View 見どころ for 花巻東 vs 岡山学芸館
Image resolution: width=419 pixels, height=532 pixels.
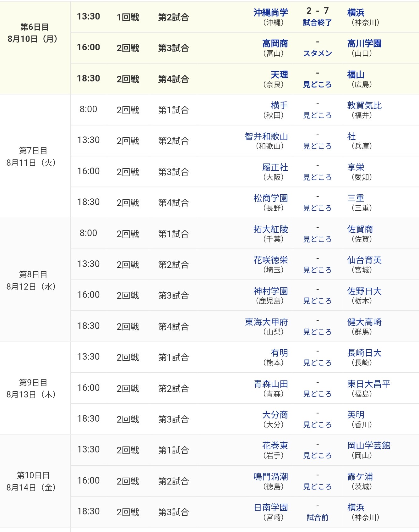(x=317, y=456)
